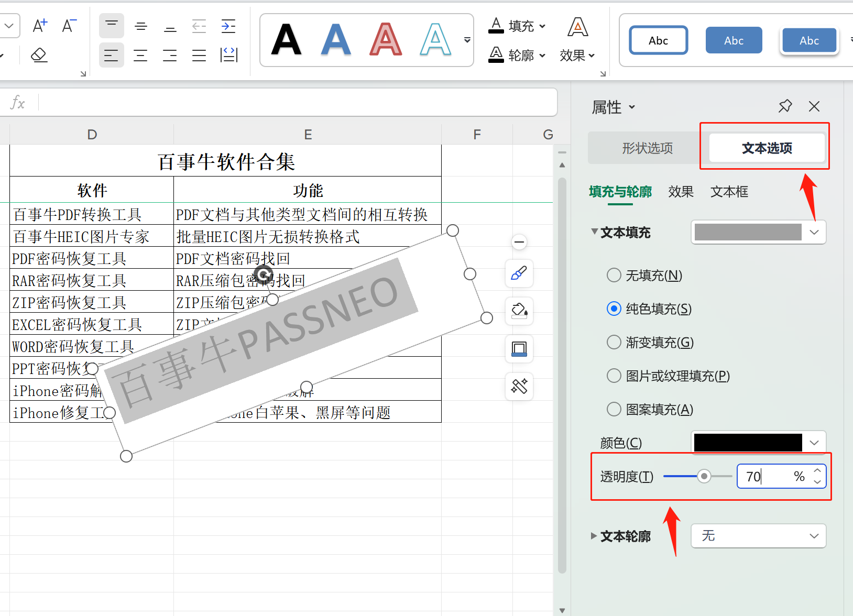This screenshot has height=616, width=853.
Task: Choose the red outlined text art style A
Action: point(386,40)
